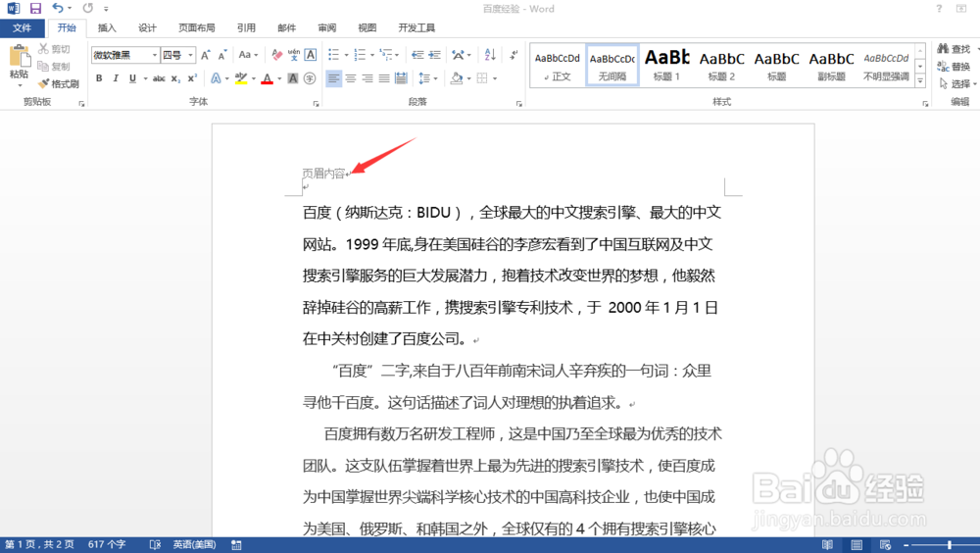Click the 页眉内容 header text area
Image resolution: width=980 pixels, height=553 pixels.
click(323, 174)
